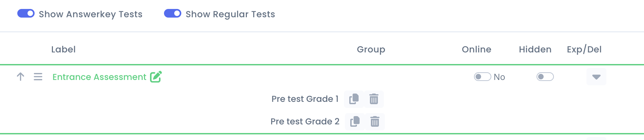Screen dimensions: 644x140
Task: Click the Group column header
Action: [x=371, y=49]
